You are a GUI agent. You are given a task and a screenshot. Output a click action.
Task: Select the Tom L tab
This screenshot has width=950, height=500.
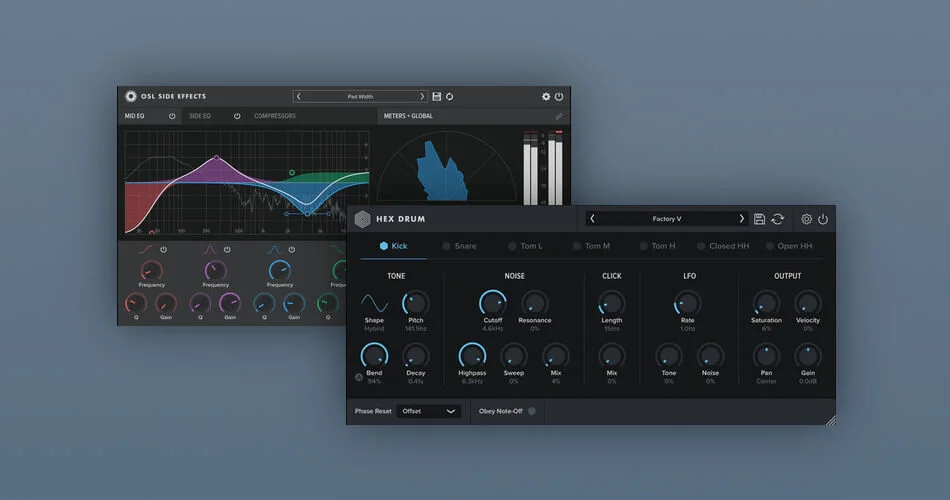coord(525,246)
